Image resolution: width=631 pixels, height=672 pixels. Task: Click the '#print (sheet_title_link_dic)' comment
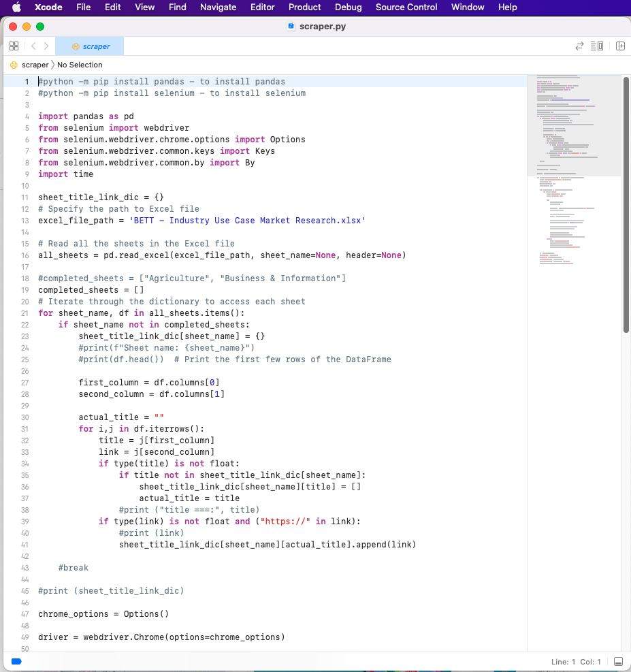pos(111,590)
